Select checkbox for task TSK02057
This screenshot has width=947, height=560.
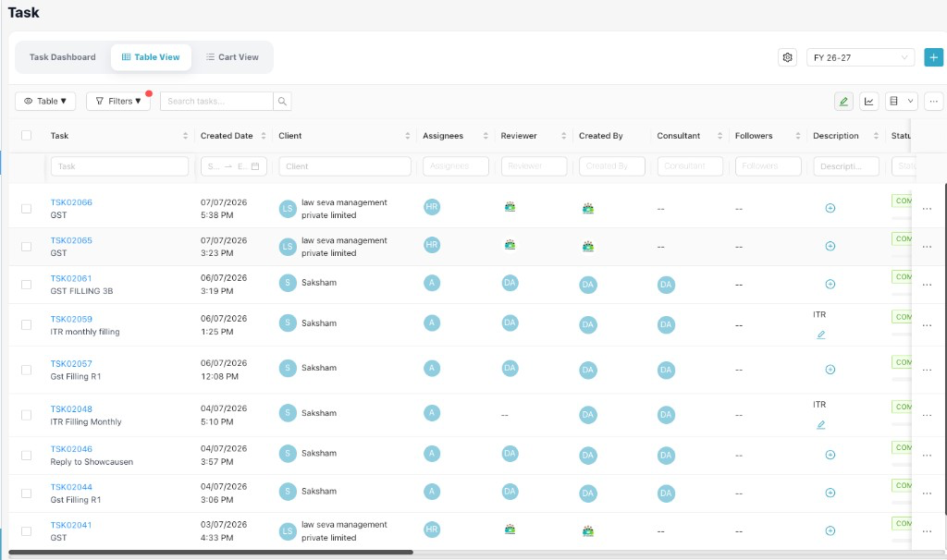(26, 370)
